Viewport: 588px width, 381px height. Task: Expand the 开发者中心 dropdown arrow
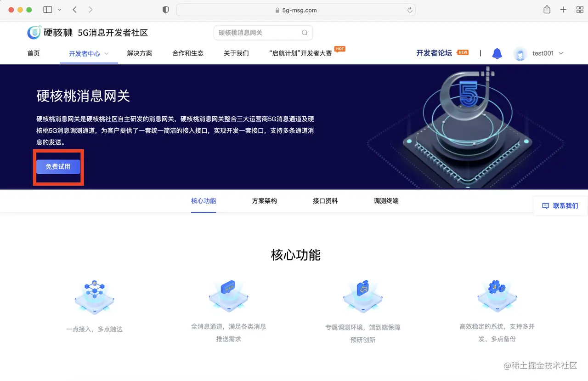click(x=107, y=53)
